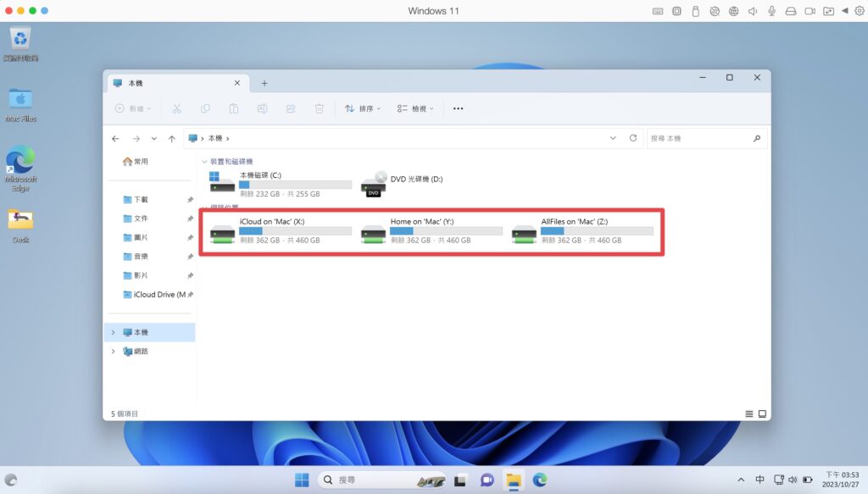
Task: Expand address bar history dropdown
Action: [613, 138]
